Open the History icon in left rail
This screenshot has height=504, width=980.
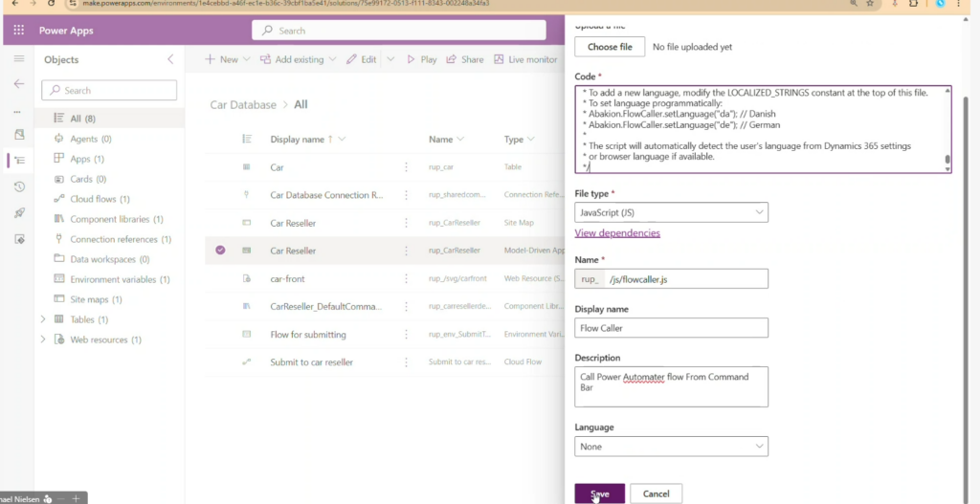tap(18, 186)
